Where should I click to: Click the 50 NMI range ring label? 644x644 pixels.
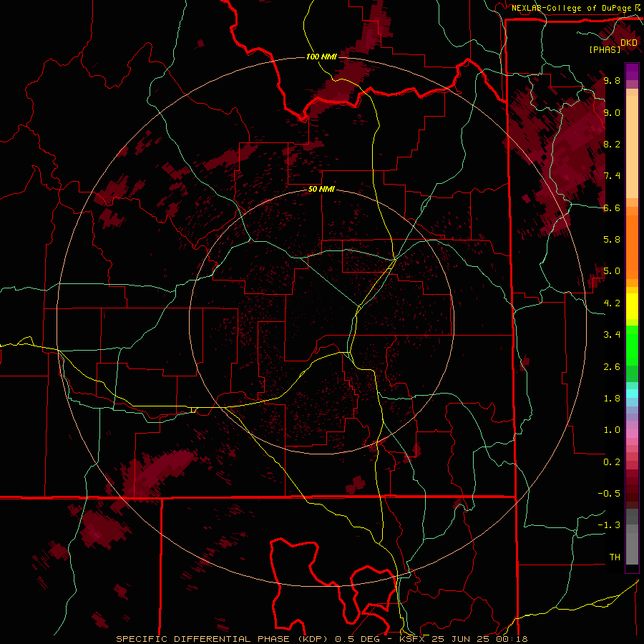coord(321,189)
